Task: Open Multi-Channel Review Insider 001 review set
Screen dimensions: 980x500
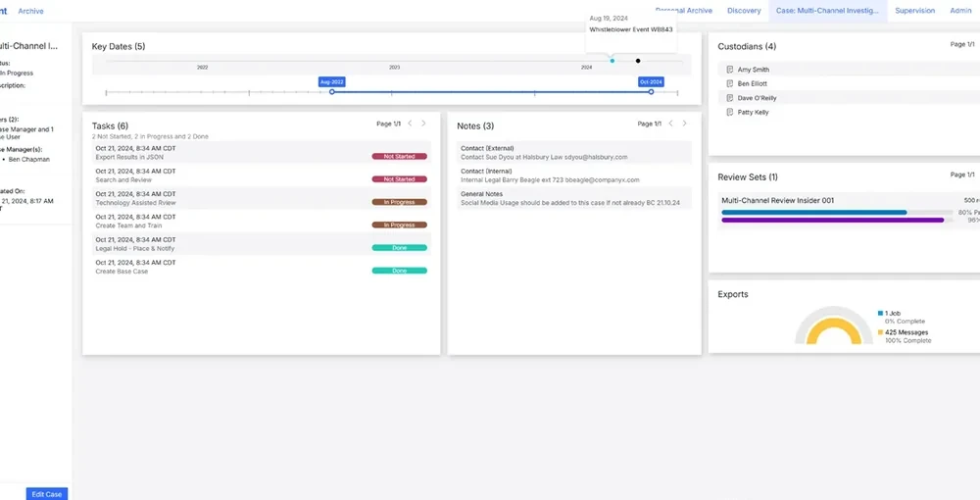Action: click(777, 201)
